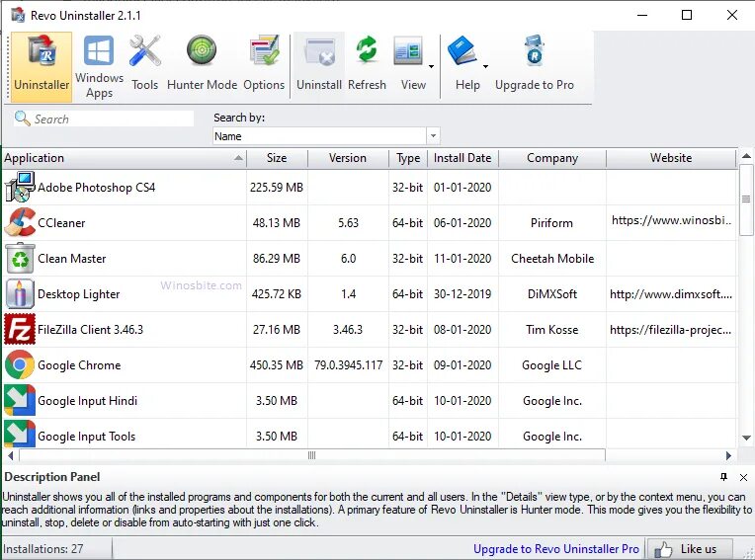Expand the View dropdown arrow
Screen dimensions: 755x560
point(431,66)
